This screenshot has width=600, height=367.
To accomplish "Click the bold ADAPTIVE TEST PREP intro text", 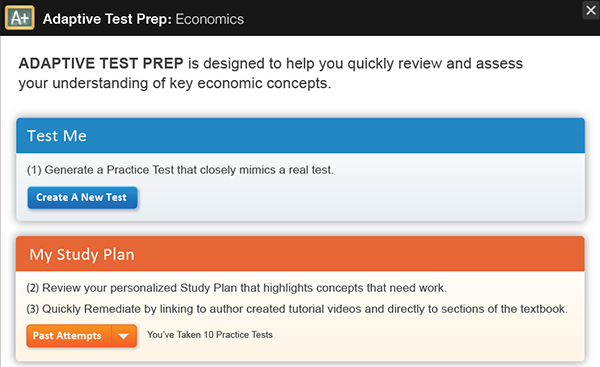I will 101,64.
